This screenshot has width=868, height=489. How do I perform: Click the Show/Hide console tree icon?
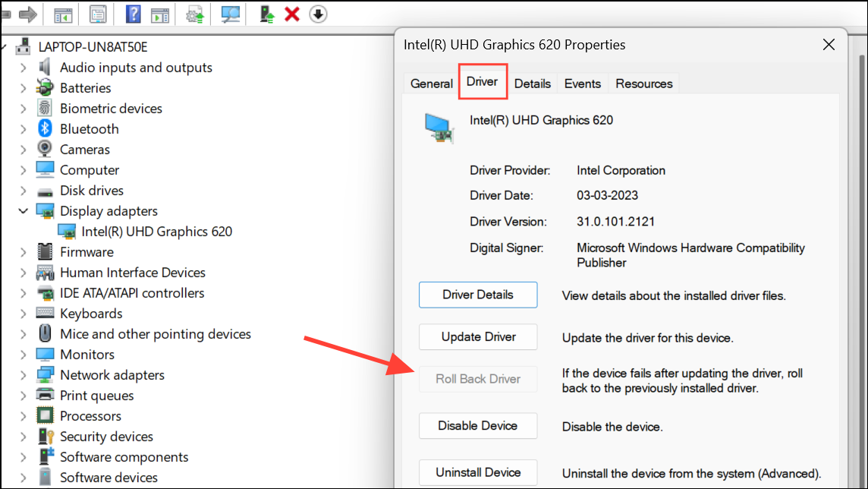point(64,14)
